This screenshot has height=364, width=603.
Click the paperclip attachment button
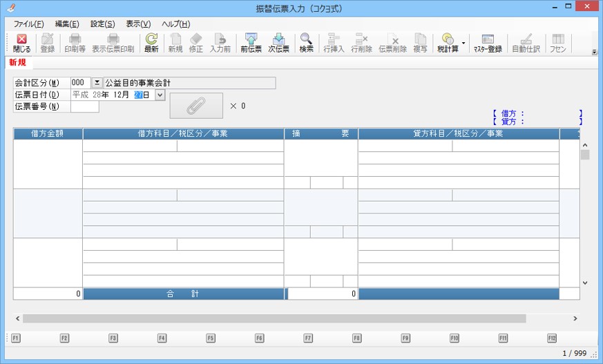point(196,106)
